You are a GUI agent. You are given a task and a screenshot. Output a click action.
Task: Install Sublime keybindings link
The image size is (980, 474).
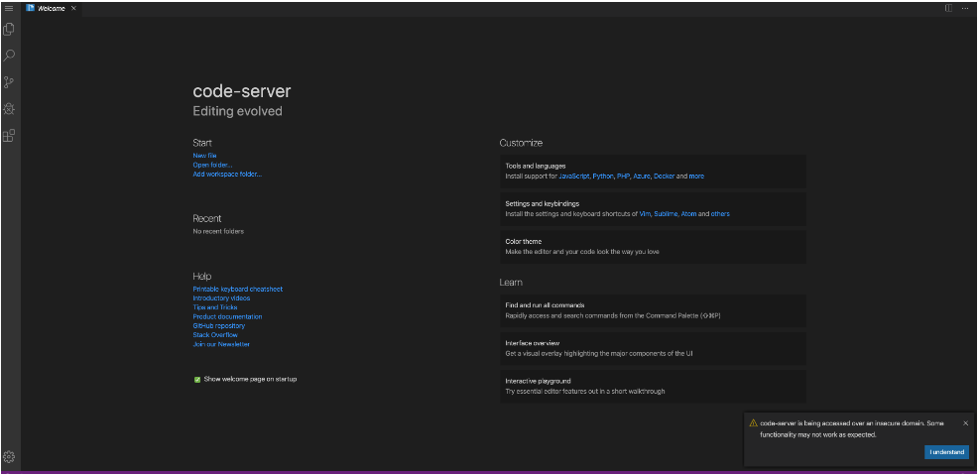click(667, 213)
